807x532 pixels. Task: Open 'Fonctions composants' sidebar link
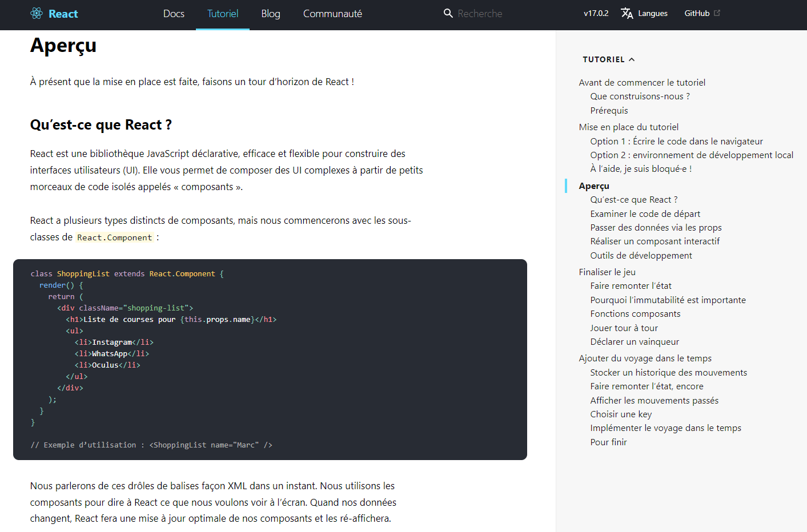[x=635, y=314]
